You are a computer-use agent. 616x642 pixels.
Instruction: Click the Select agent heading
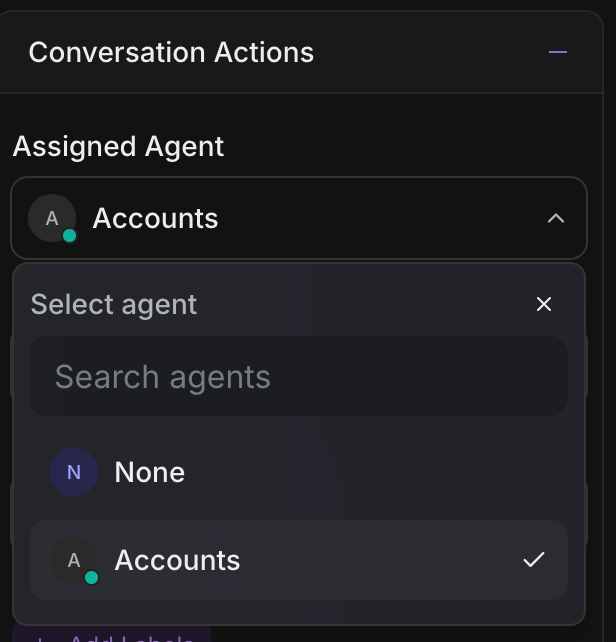click(114, 304)
